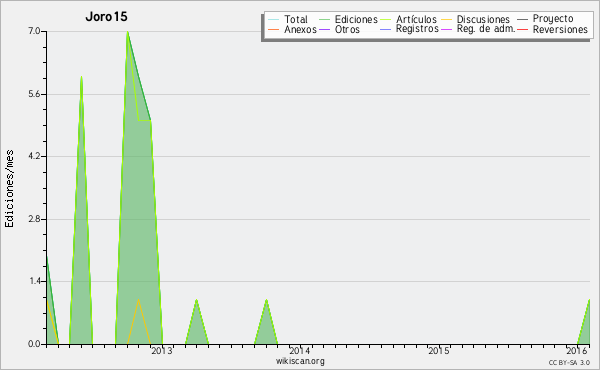Click the 2014 x-axis label
This screenshot has height=370, width=600.
(x=299, y=350)
